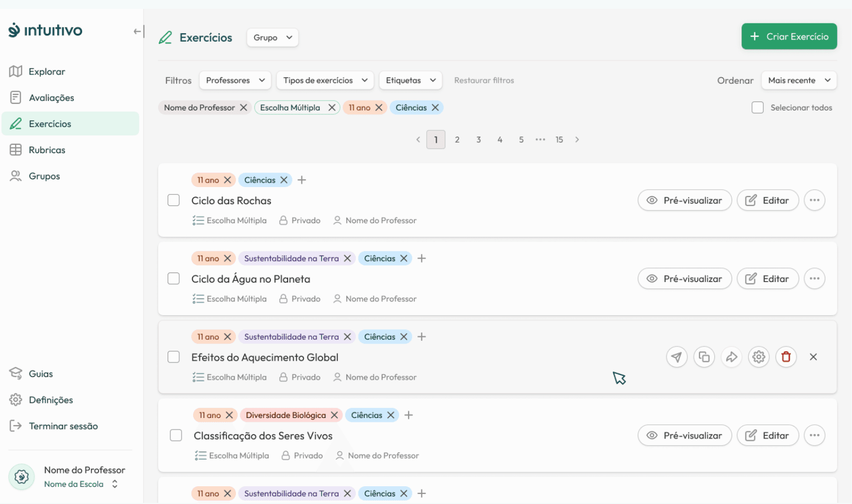Screen dimensions: 852x504
Task: Click the Criar Exercício button
Action: (789, 37)
